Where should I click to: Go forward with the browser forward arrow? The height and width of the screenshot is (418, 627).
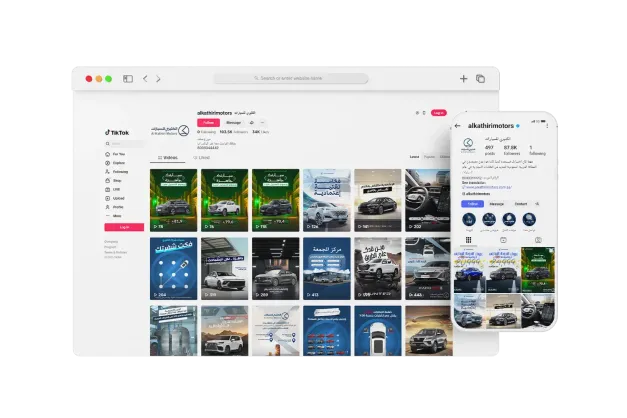(x=158, y=79)
